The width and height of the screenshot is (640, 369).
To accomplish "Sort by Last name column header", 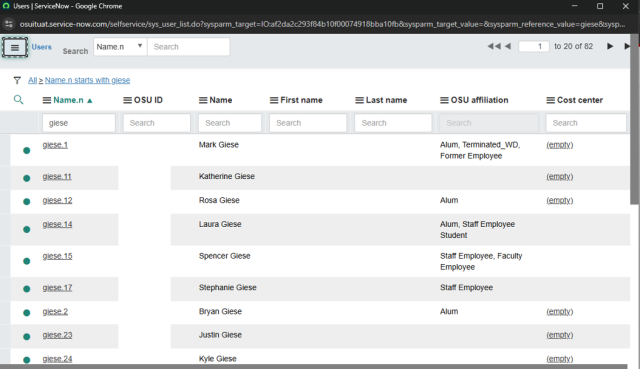I will 386,100.
